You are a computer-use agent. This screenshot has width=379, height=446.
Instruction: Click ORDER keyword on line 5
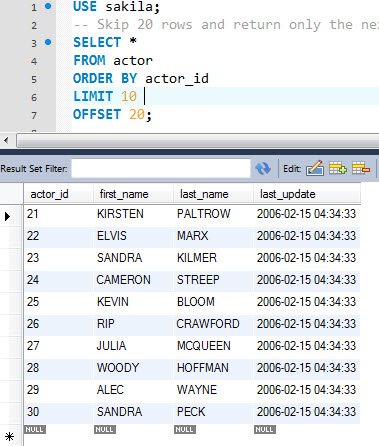point(93,78)
